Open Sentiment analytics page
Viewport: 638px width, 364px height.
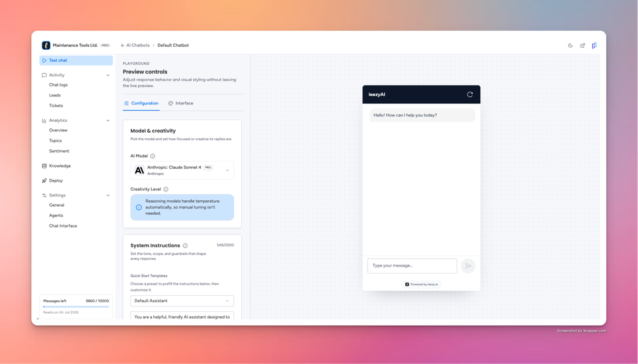click(x=59, y=151)
